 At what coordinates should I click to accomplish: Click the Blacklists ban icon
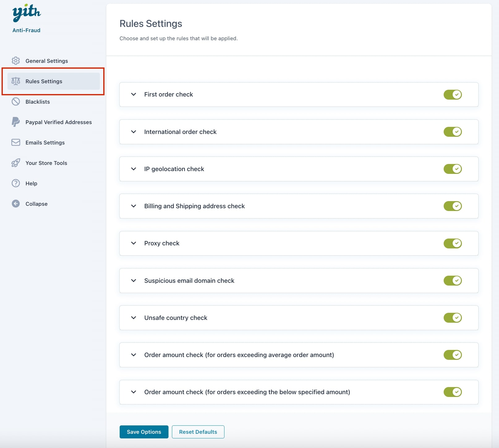click(16, 101)
